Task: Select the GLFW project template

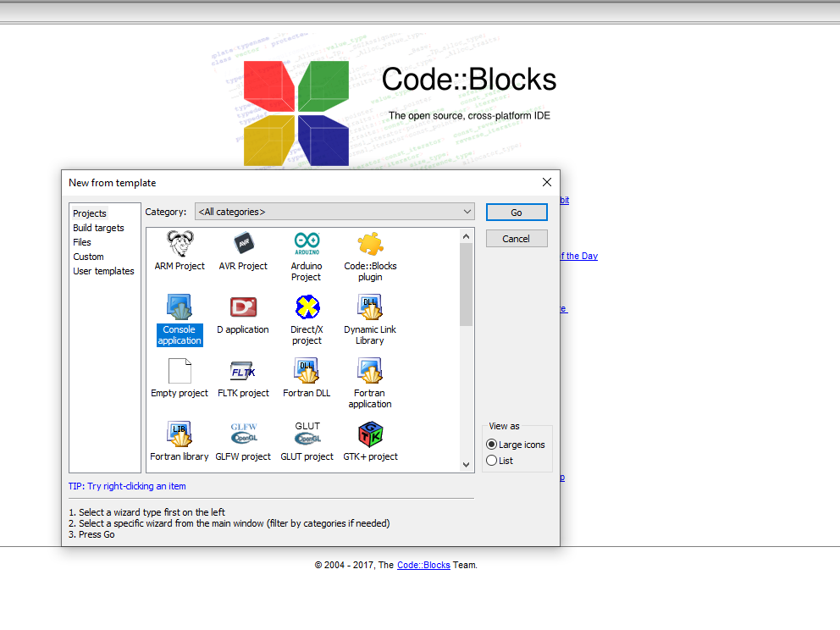Action: pos(243,441)
